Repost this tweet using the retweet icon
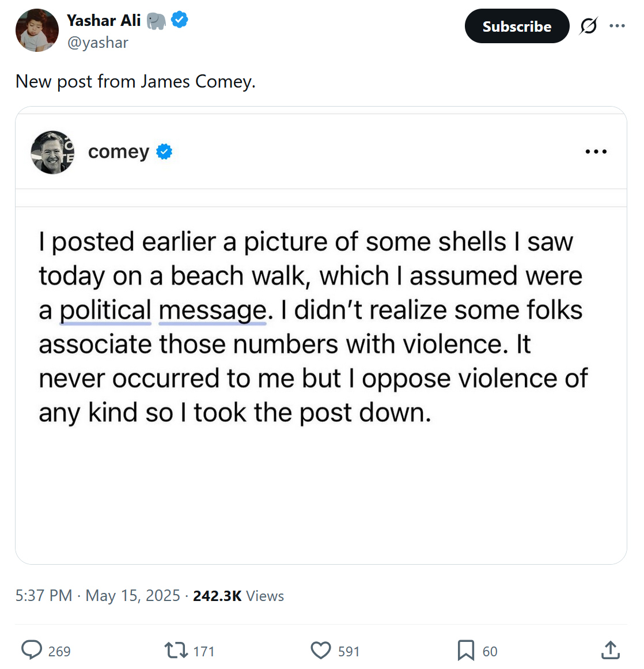The image size is (644, 669). pos(176,651)
